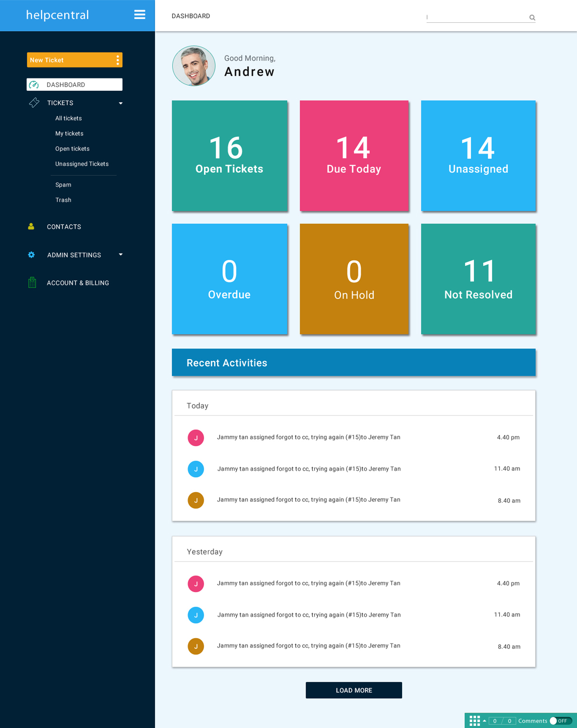Click Yesterday's 8.40 am activity text
This screenshot has height=728, width=577.
click(x=308, y=646)
